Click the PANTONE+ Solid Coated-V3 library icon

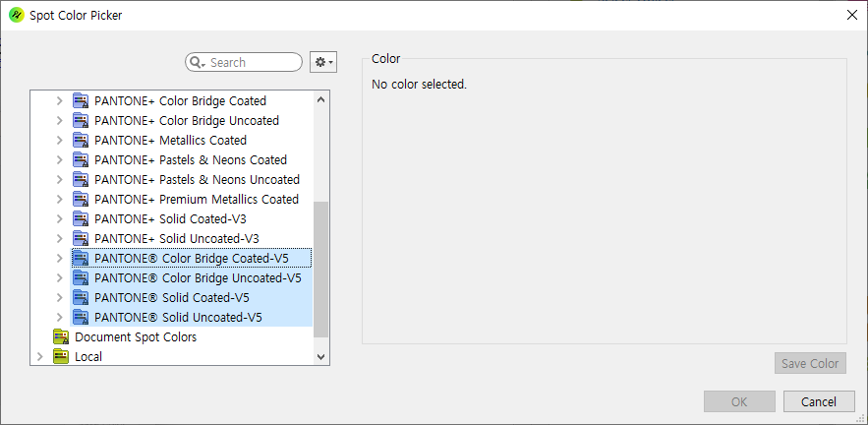(81, 218)
